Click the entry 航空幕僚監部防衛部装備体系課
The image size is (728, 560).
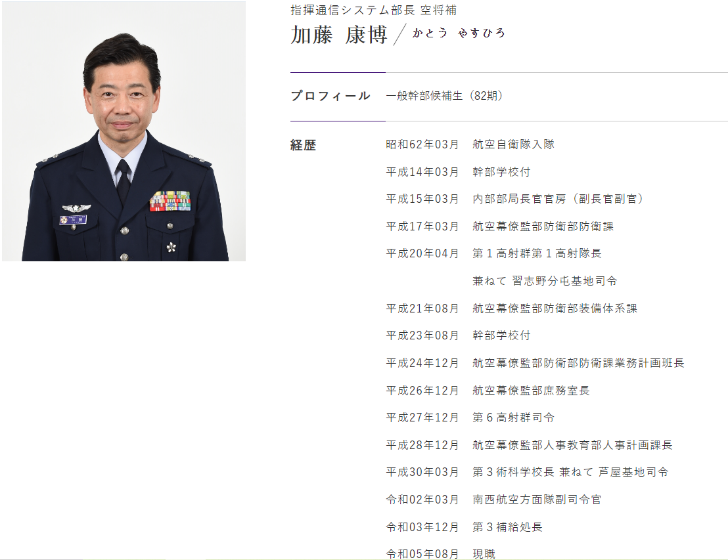pyautogui.click(x=555, y=309)
